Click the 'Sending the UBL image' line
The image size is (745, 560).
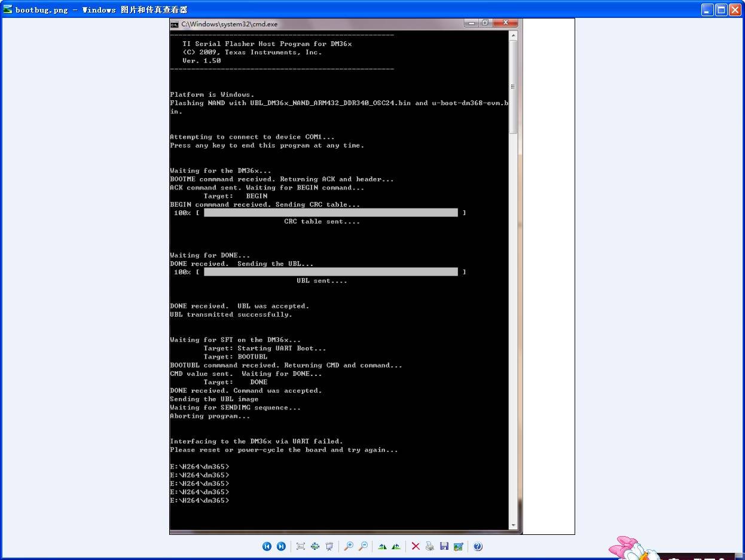(214, 399)
